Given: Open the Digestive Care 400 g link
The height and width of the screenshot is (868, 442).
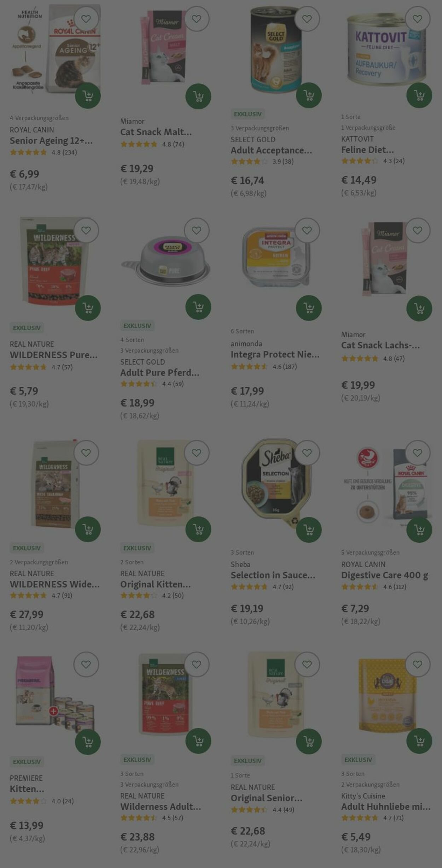Looking at the screenshot, I should click(384, 575).
